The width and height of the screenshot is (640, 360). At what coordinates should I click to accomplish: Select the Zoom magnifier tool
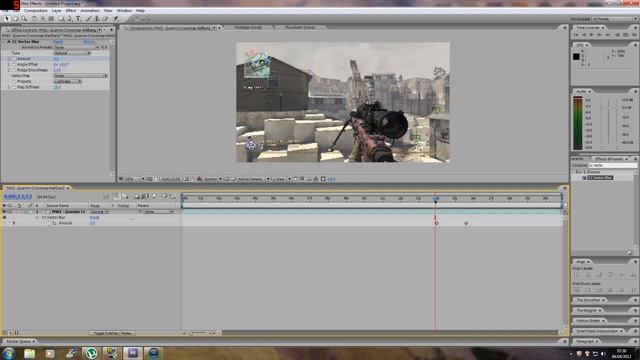pos(24,18)
